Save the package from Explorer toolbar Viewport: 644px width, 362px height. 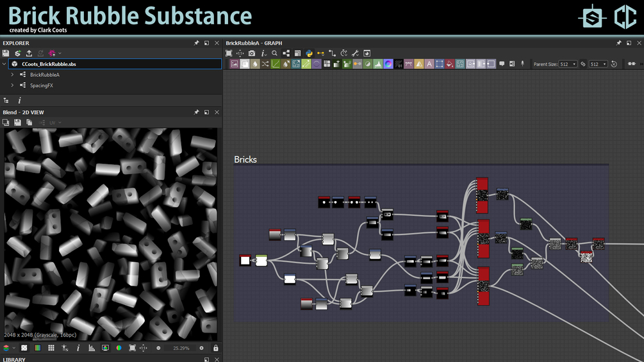tap(6, 53)
